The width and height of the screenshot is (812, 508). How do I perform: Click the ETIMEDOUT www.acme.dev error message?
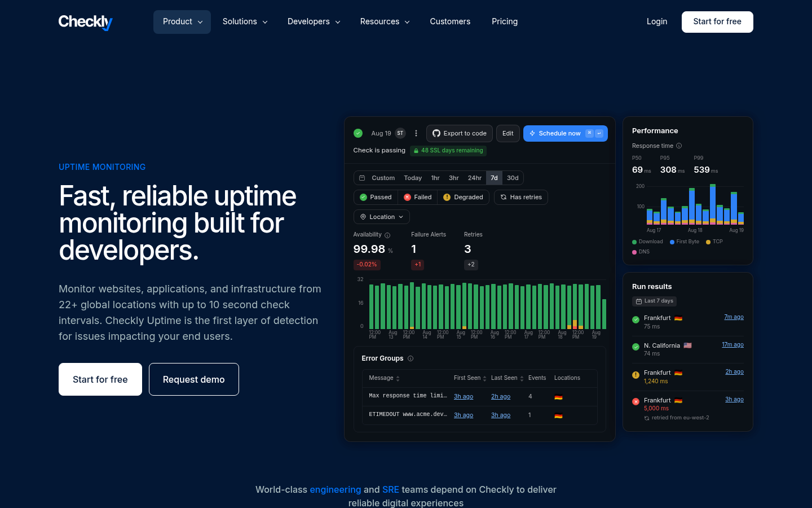pos(408,414)
